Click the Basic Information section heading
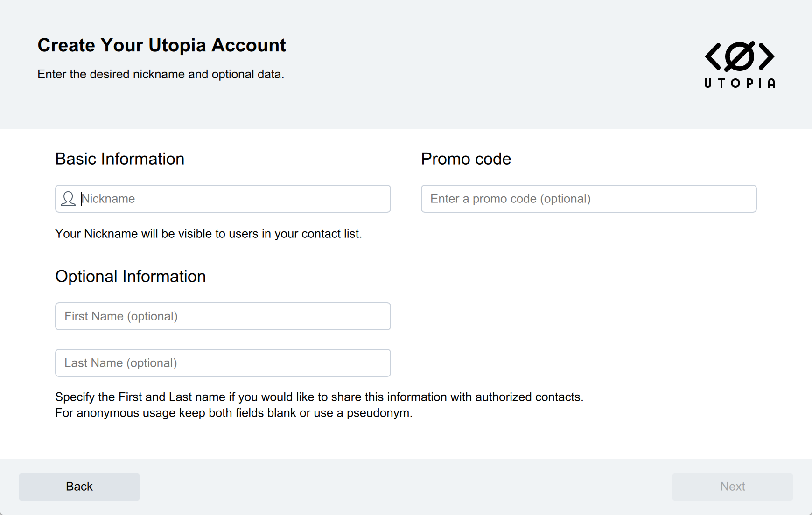 119,159
